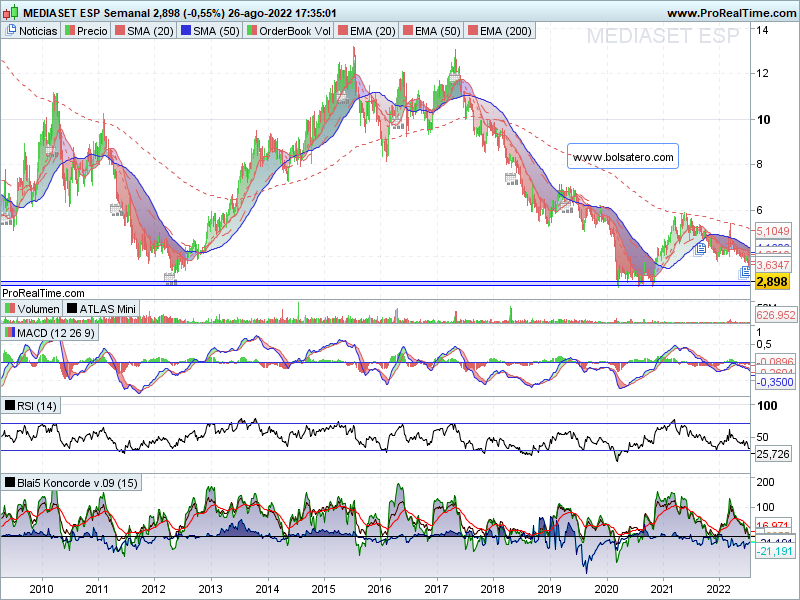The height and width of the screenshot is (600, 800).
Task: Toggle the SMA (50) indicator legend
Action: (210, 31)
